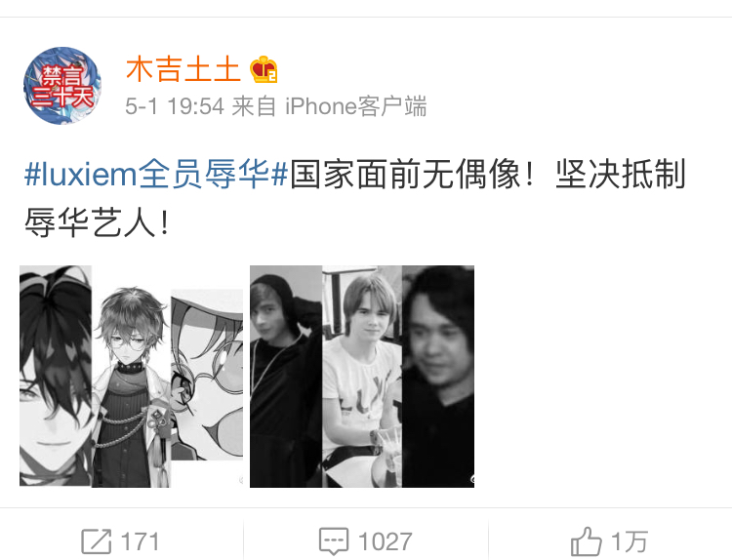Image resolution: width=732 pixels, height=560 pixels.
Task: Click the white T-shirt photo panel
Action: click(362, 377)
